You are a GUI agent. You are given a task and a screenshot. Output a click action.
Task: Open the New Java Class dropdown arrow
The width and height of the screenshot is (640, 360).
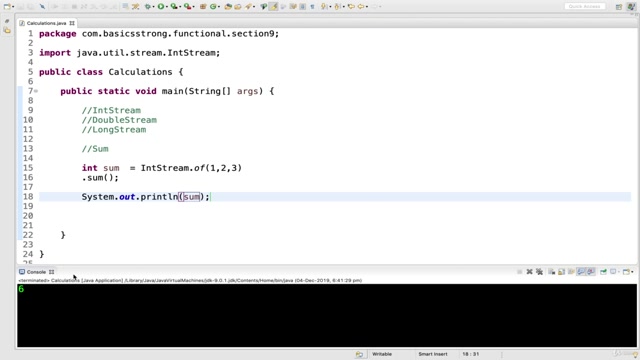[219, 7]
